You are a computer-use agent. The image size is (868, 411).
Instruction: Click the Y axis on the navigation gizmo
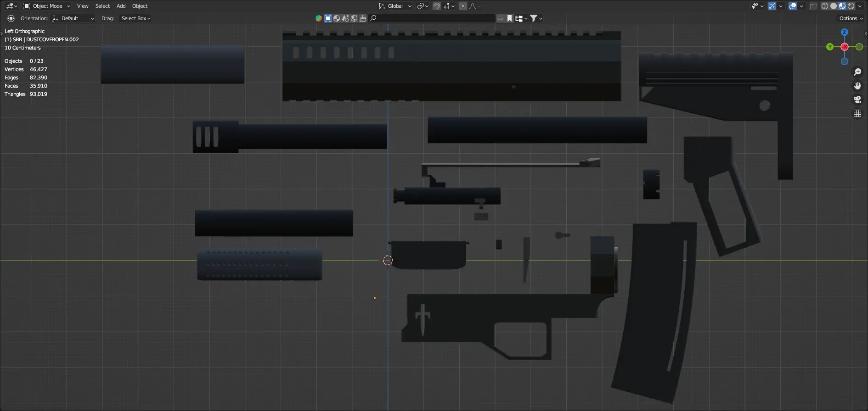[x=830, y=47]
